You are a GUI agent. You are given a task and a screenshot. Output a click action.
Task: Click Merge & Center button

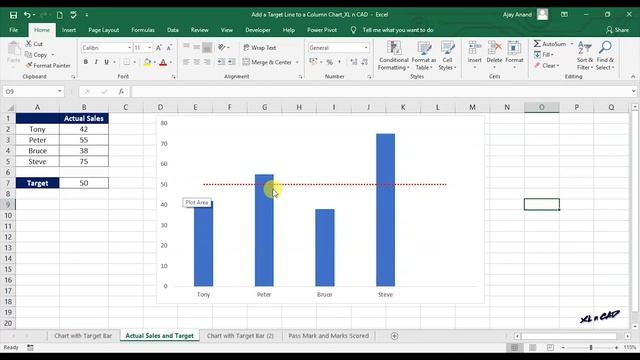pyautogui.click(x=267, y=62)
